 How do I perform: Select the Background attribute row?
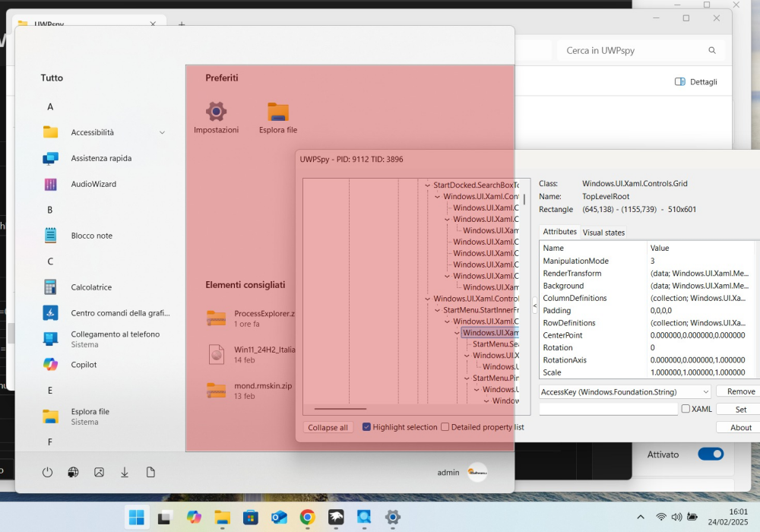click(647, 286)
